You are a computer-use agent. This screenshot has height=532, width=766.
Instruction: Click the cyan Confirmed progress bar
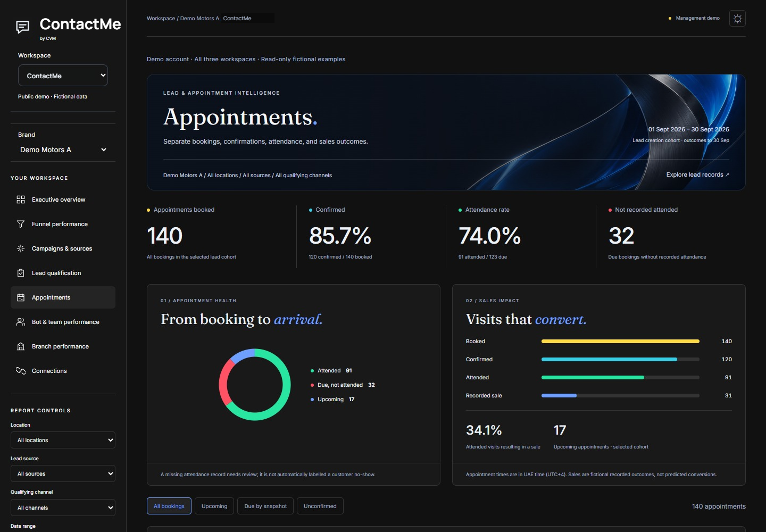(609, 359)
